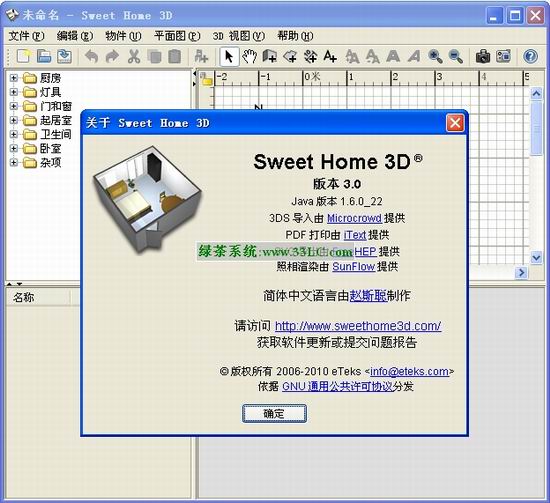The width and height of the screenshot is (550, 503).
Task: Click the Open home toolbar icon
Action: pos(44,56)
